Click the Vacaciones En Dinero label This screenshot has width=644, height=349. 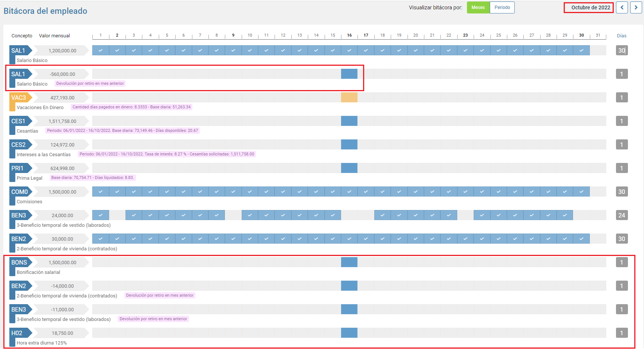[40, 107]
